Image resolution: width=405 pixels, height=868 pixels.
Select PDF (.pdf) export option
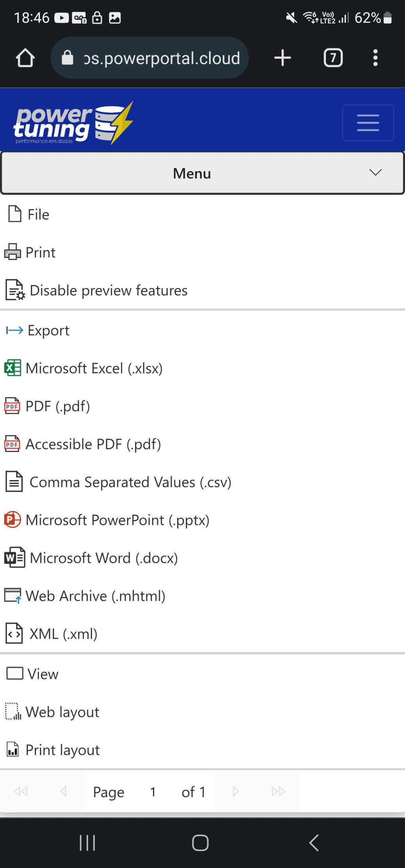[58, 406]
